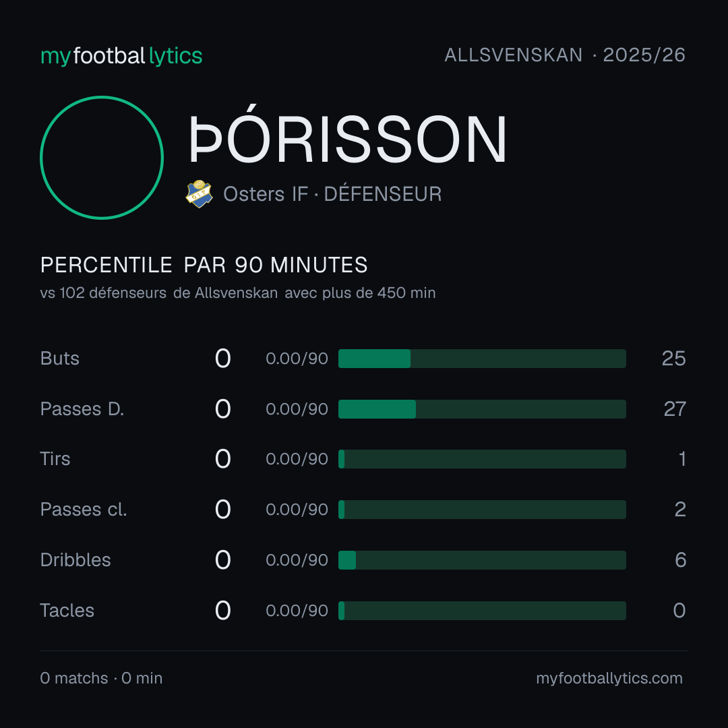The width and height of the screenshot is (728, 728).
Task: Click percentile value 25 for Buts
Action: tap(673, 359)
